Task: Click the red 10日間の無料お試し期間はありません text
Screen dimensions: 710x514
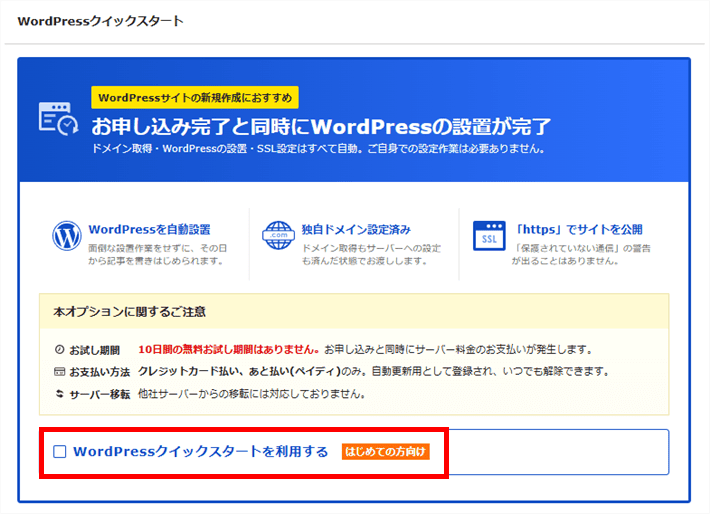Action: point(229,350)
